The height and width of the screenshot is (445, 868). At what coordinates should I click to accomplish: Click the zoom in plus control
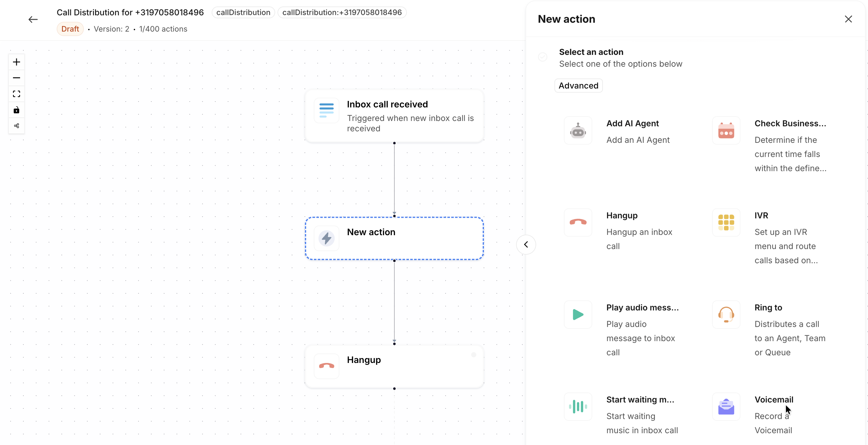16,62
